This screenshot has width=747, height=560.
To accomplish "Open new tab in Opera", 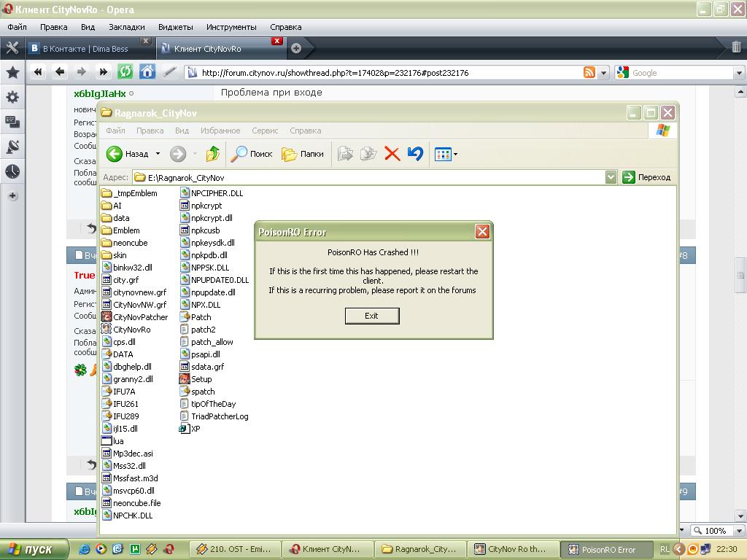I will (296, 48).
